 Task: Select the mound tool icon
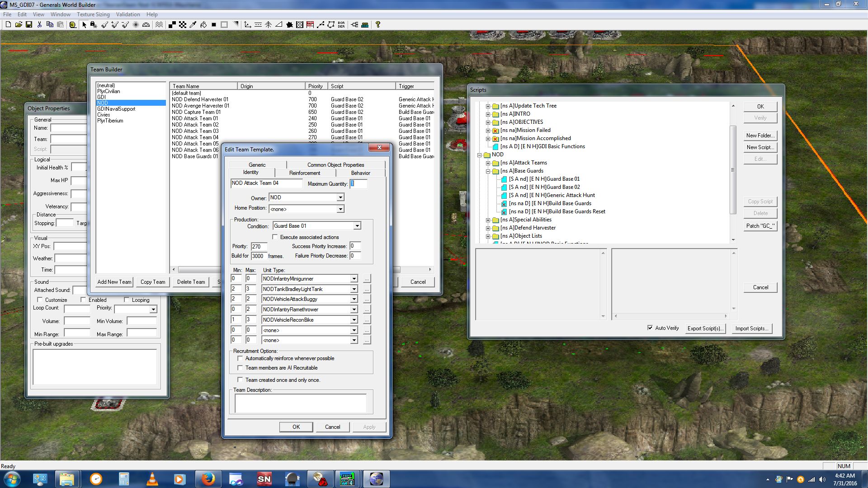click(x=146, y=24)
